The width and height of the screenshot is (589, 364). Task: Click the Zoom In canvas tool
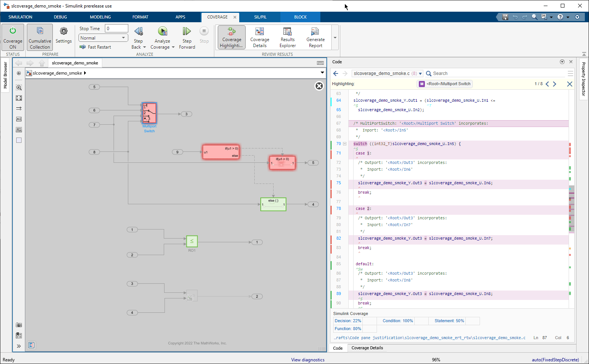pos(19,87)
